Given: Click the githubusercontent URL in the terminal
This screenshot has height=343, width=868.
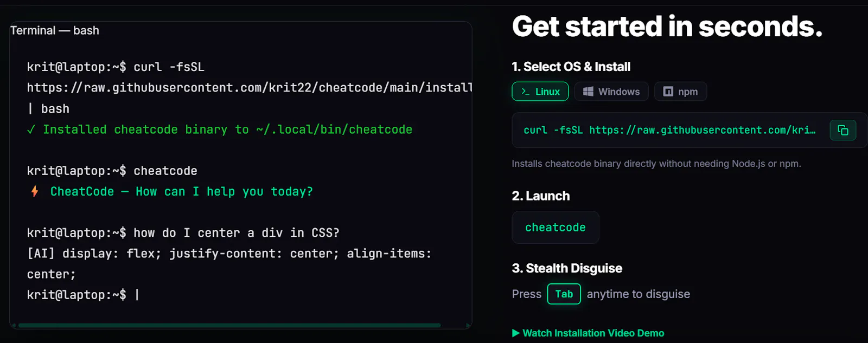Looking at the screenshot, I should click(x=250, y=88).
